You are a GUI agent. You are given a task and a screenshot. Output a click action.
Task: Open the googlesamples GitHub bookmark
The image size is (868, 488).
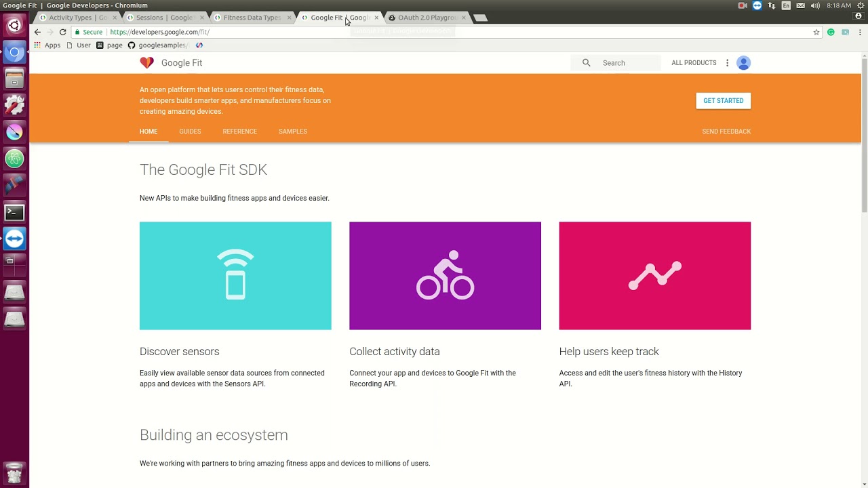pyautogui.click(x=158, y=45)
